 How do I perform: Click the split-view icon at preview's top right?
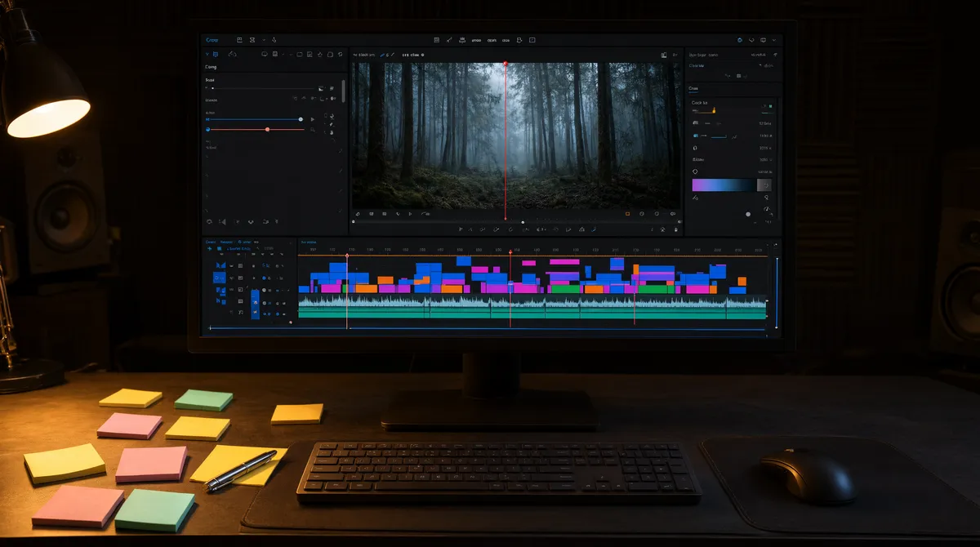(x=664, y=55)
